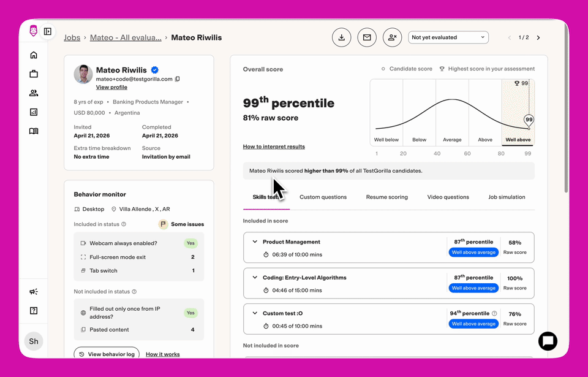Click the Villa Allende , X , AR location
Viewport: 588px width, 377px height.
(x=145, y=209)
